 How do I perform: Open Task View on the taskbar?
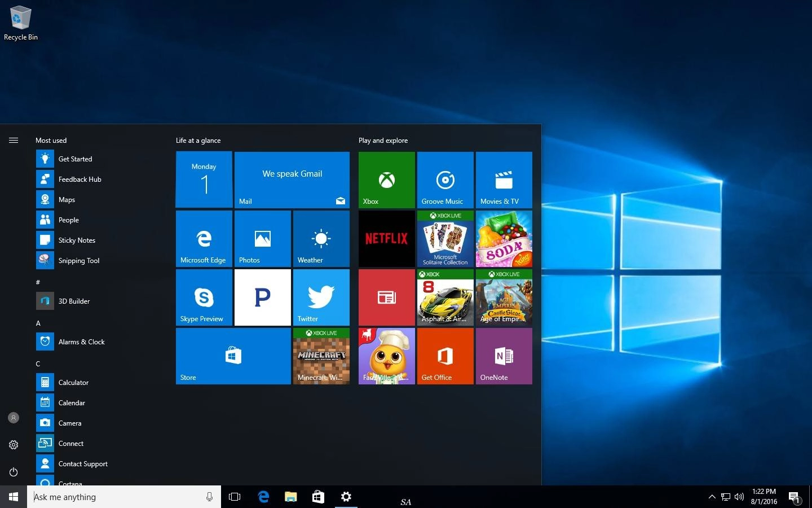(x=235, y=497)
